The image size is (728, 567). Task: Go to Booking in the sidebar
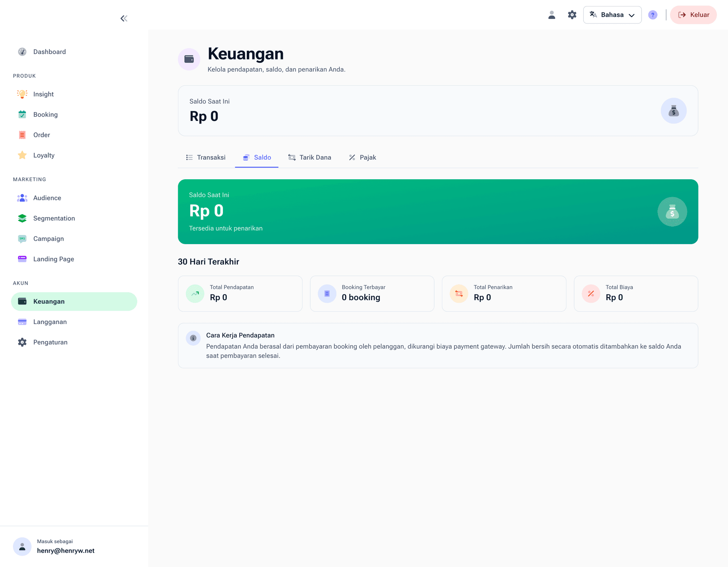click(x=45, y=114)
